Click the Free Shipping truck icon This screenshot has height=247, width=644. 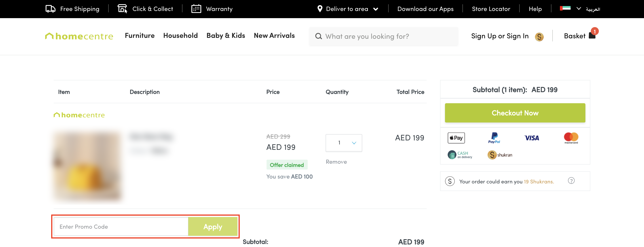[x=51, y=9]
